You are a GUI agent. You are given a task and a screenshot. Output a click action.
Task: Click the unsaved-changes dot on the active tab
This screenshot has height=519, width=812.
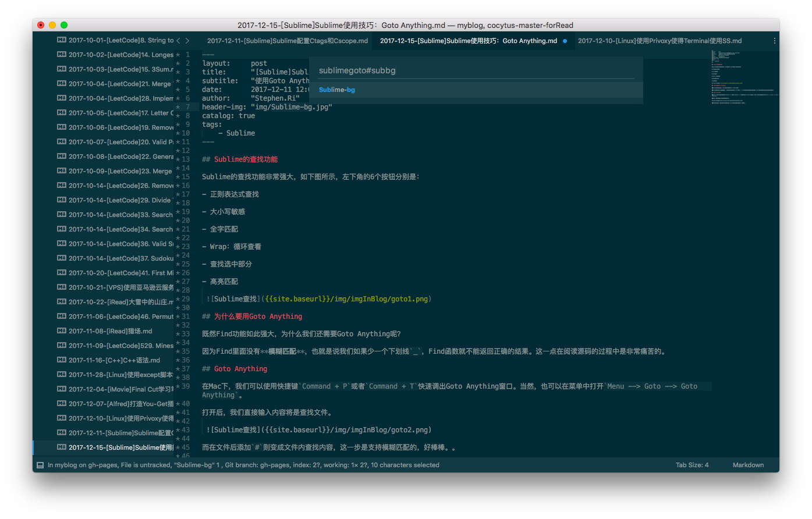point(565,41)
